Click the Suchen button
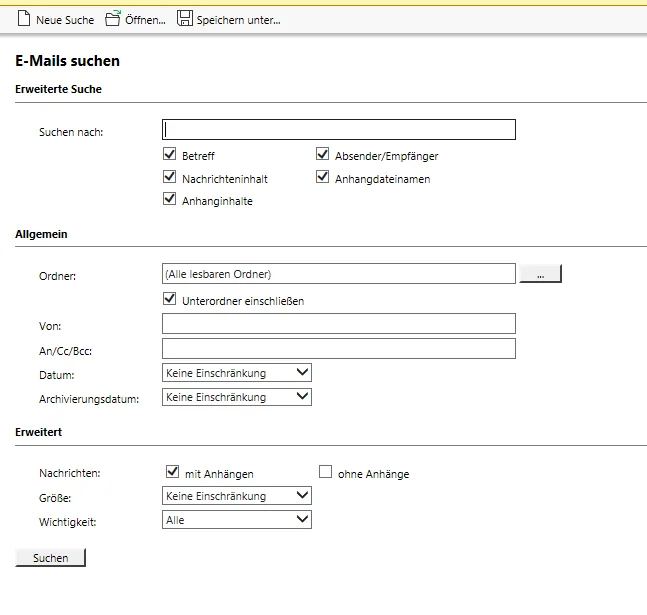 (50, 558)
